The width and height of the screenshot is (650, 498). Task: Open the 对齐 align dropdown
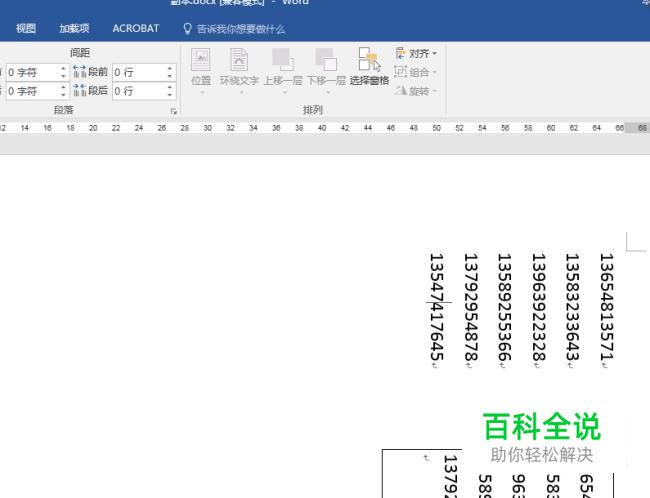click(x=416, y=53)
